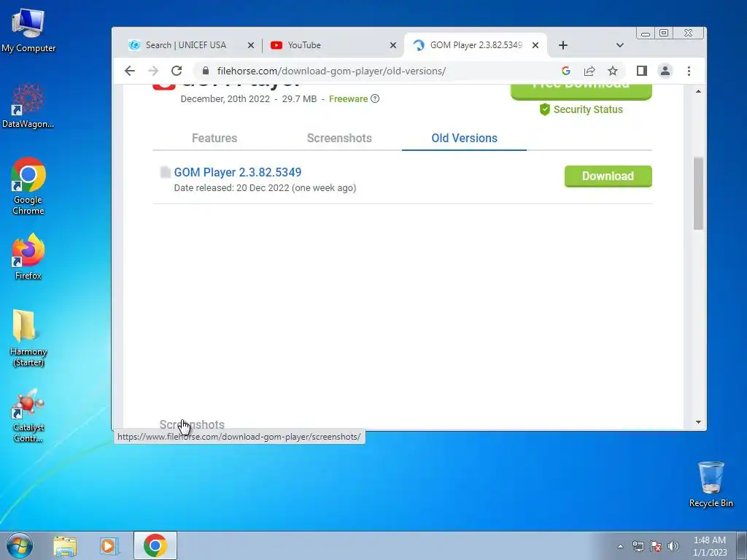Viewport: 747px width, 560px height.
Task: Bookmark this page with the star
Action: pos(613,71)
